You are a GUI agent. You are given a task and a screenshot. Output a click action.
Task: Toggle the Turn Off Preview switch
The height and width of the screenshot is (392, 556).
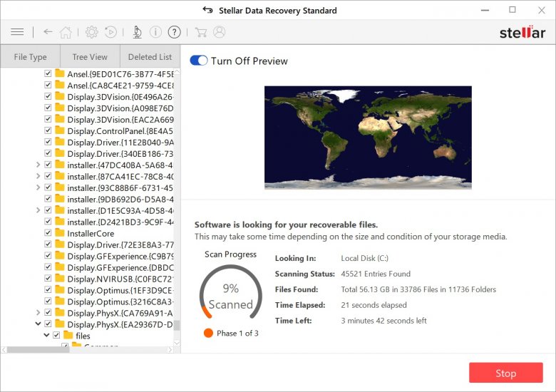click(199, 61)
